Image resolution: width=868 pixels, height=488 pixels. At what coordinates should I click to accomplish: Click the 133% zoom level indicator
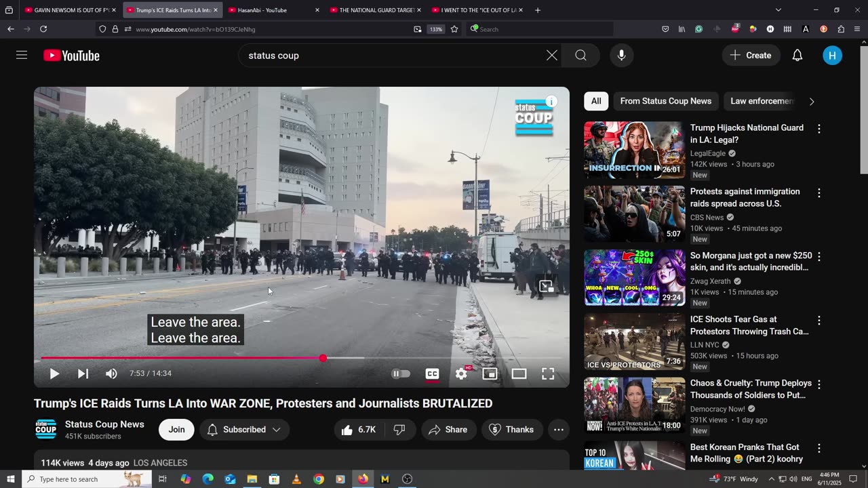click(436, 29)
